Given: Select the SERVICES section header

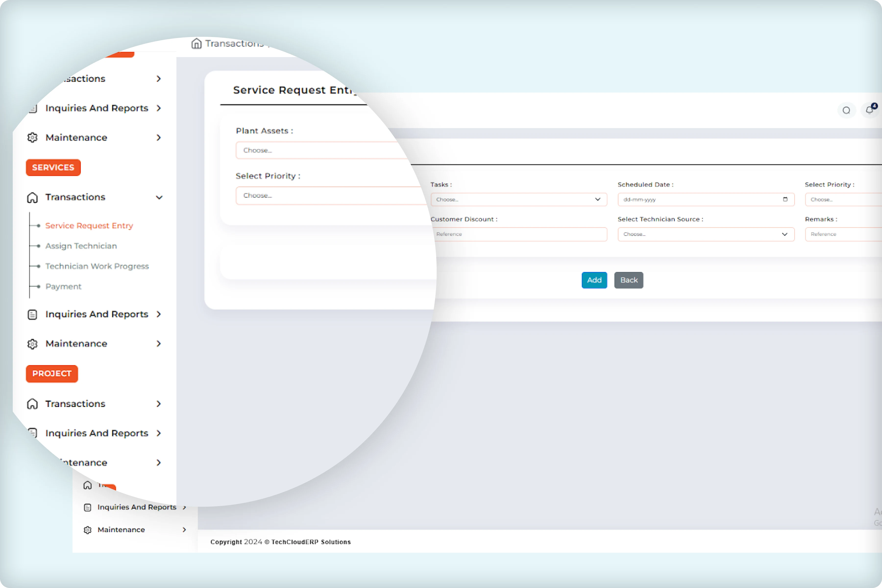Looking at the screenshot, I should pyautogui.click(x=53, y=168).
